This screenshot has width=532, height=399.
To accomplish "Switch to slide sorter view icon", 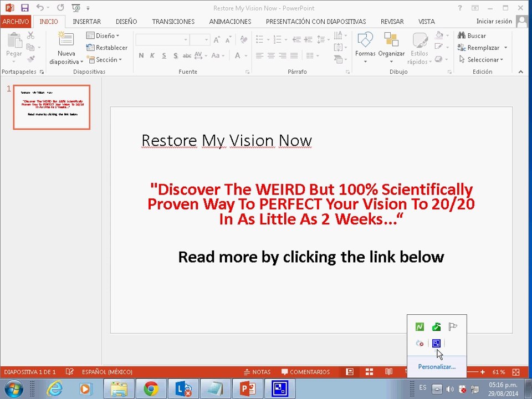I will [369, 372].
